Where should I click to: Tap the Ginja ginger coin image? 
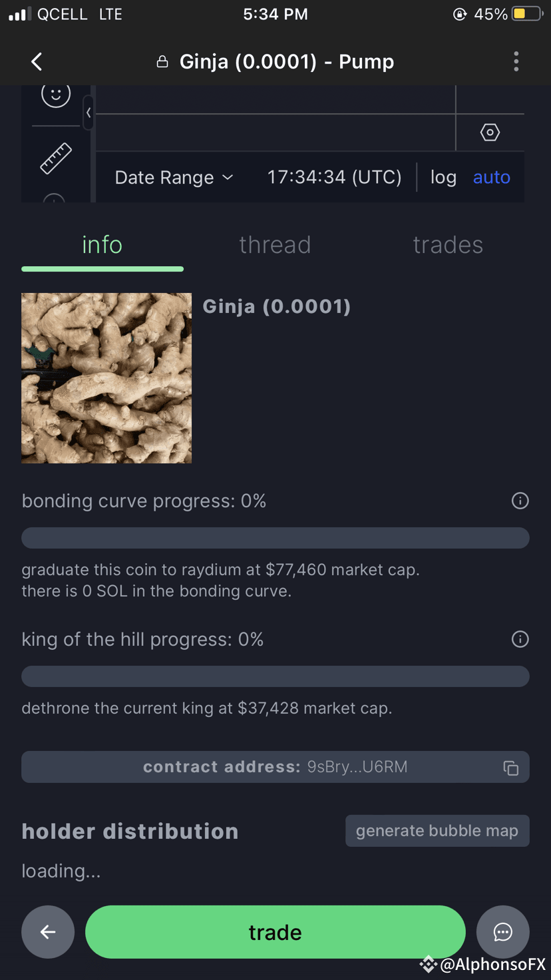(x=106, y=378)
